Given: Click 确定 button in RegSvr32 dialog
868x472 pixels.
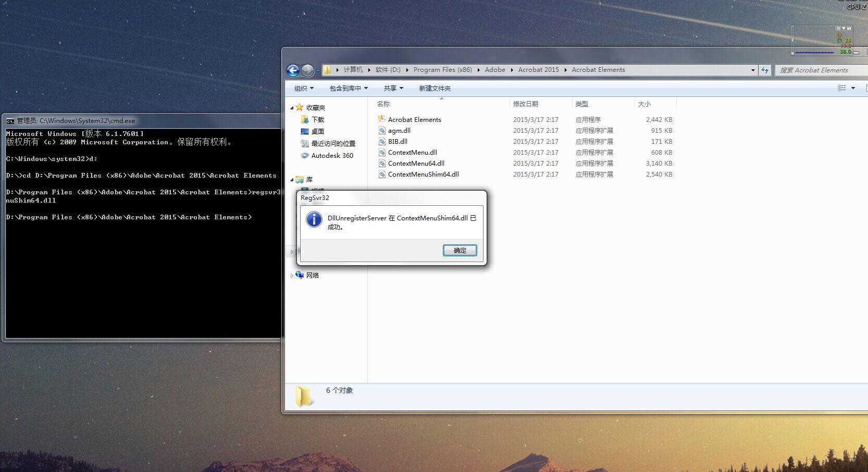Looking at the screenshot, I should click(x=460, y=251).
